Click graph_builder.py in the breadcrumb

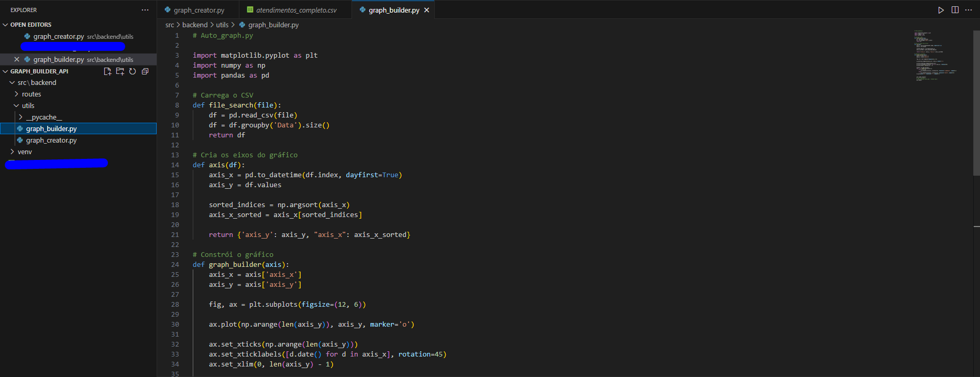point(273,25)
